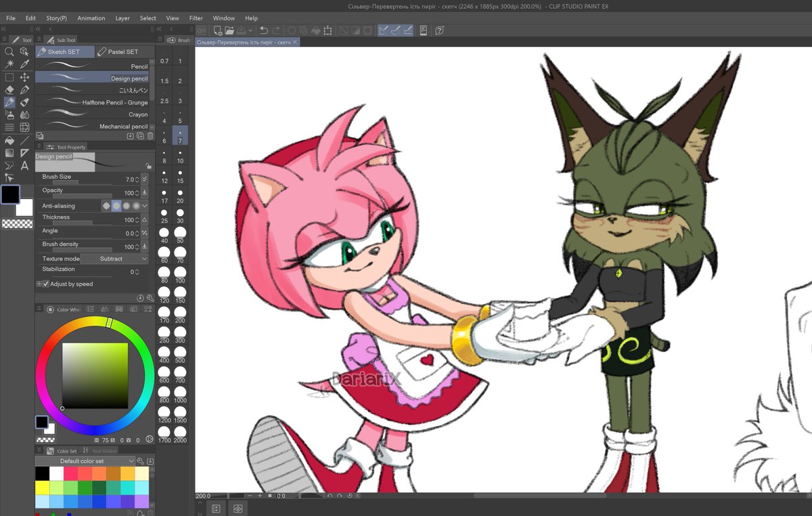Open the Clip Studio launcher icon
This screenshot has height=516, width=812.
pyautogui.click(x=201, y=30)
